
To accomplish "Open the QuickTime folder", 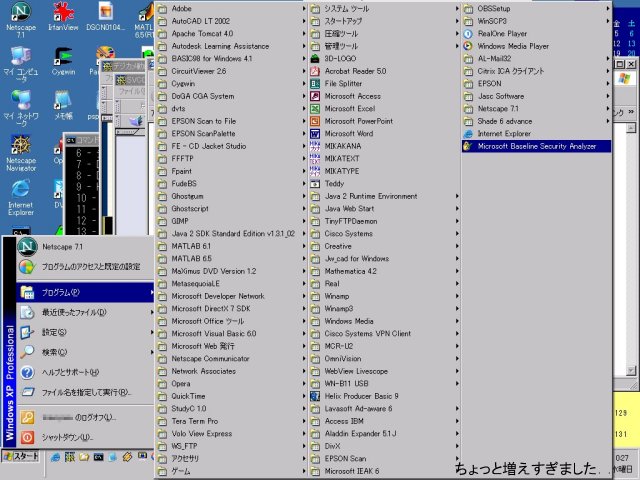I will click(231, 396).
